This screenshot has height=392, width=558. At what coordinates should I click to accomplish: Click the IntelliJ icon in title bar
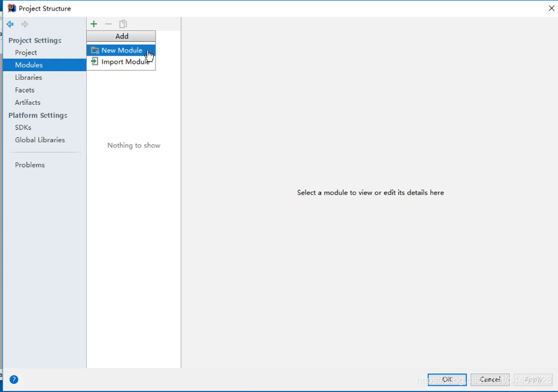click(11, 8)
